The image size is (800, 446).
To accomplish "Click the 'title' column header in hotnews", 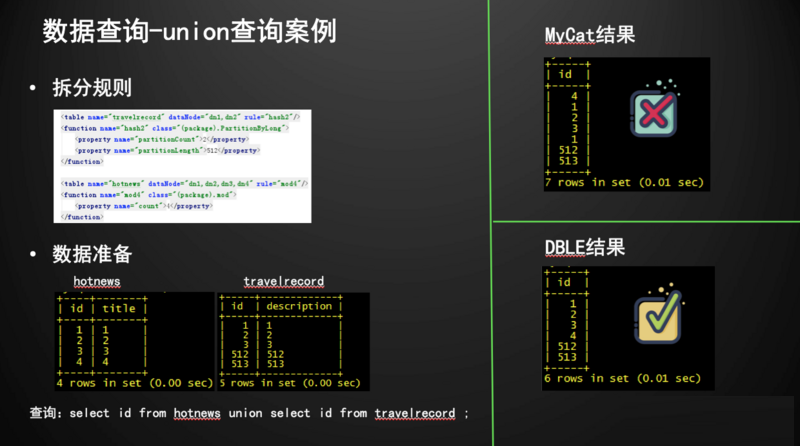I will (x=119, y=308).
